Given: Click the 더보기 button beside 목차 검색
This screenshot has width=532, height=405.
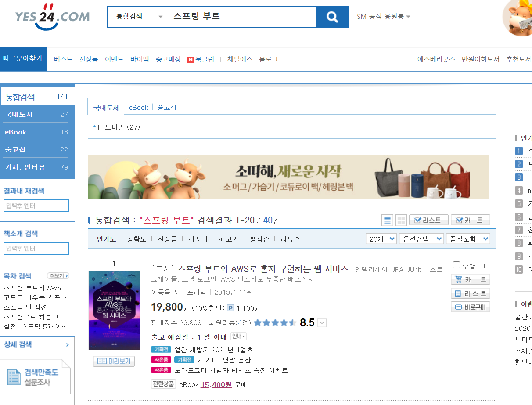Looking at the screenshot, I should pyautogui.click(x=58, y=276).
